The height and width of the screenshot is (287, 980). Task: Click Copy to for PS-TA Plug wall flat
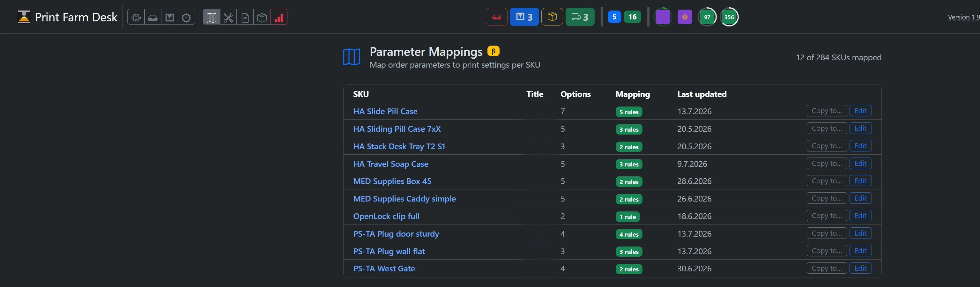[827, 251]
